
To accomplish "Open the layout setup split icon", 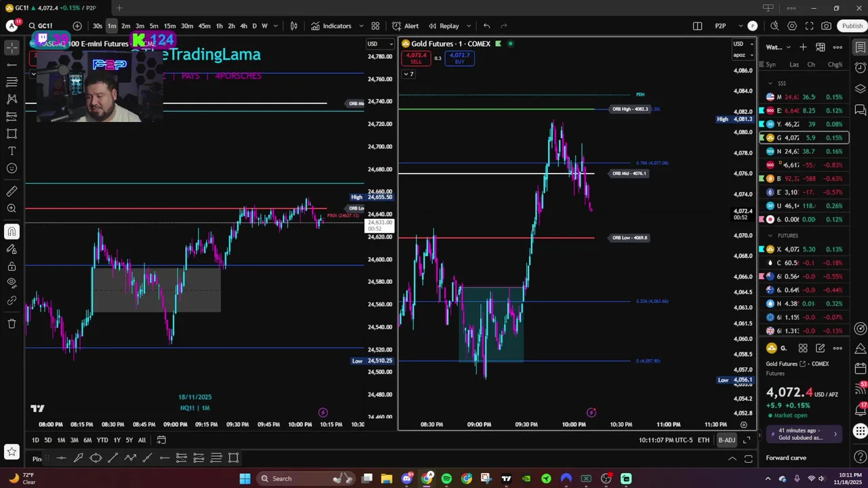I will coord(697,26).
